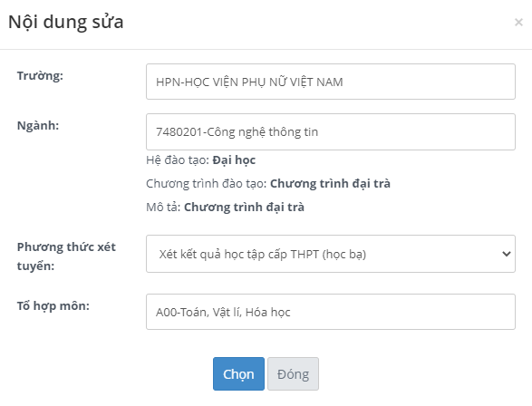Click bold Chương trình đại trà beside Chương trình đào tạo

(x=330, y=183)
